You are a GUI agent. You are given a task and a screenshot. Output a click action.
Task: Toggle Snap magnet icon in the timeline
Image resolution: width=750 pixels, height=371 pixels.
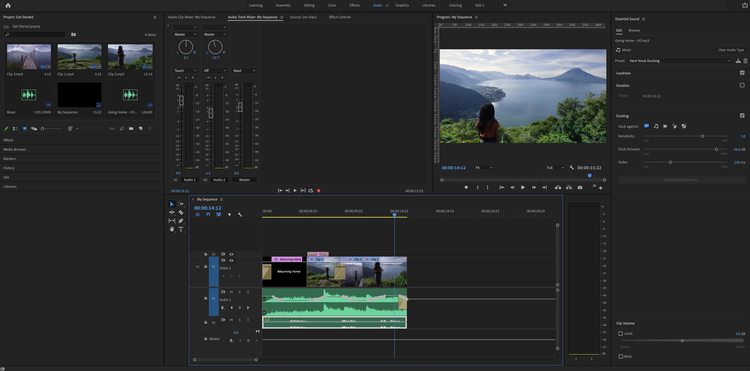coord(208,215)
